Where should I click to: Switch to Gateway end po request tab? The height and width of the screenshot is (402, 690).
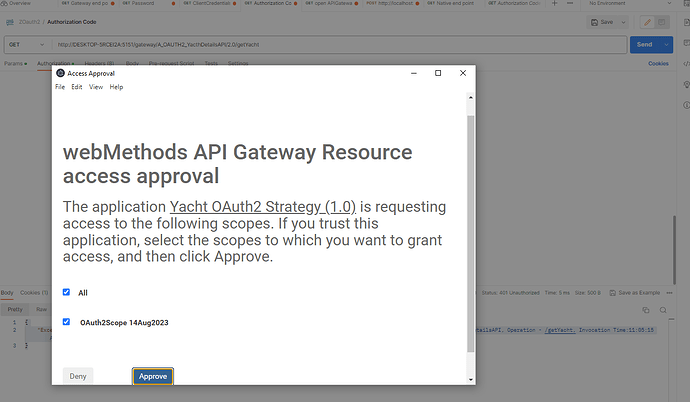pyautogui.click(x=88, y=3)
